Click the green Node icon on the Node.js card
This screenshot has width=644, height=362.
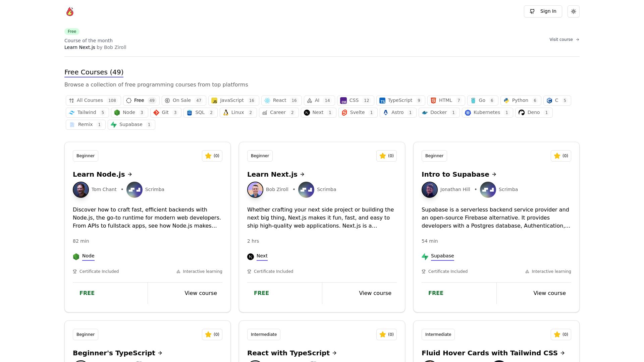pos(76,257)
